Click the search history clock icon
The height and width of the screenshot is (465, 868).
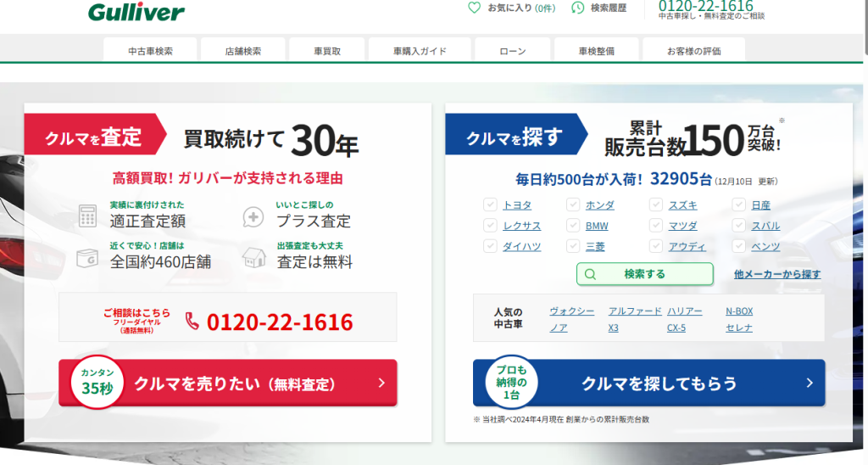pyautogui.click(x=578, y=8)
